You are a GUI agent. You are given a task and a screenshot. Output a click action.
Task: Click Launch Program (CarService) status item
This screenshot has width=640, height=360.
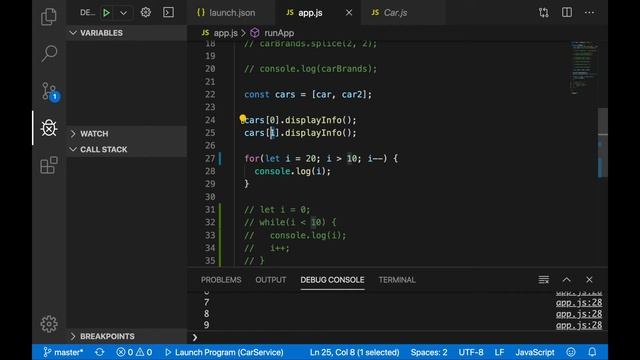(224, 352)
